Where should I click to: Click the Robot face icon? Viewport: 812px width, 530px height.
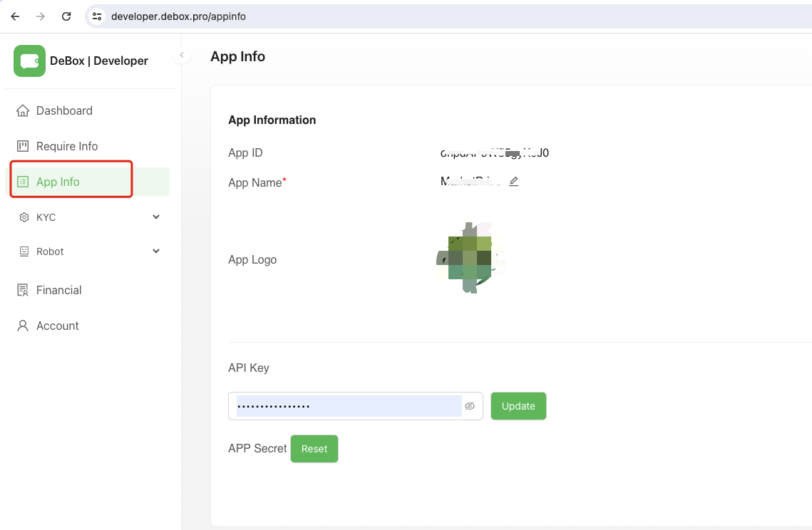[x=24, y=251]
